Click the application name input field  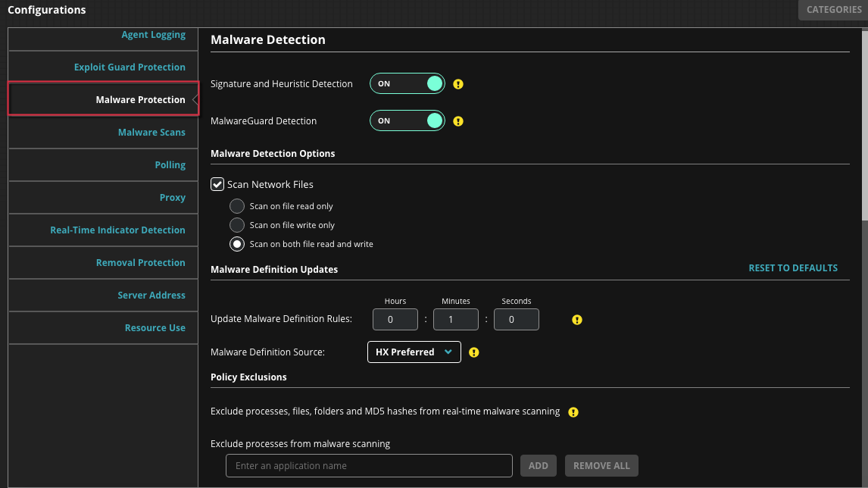[369, 466]
